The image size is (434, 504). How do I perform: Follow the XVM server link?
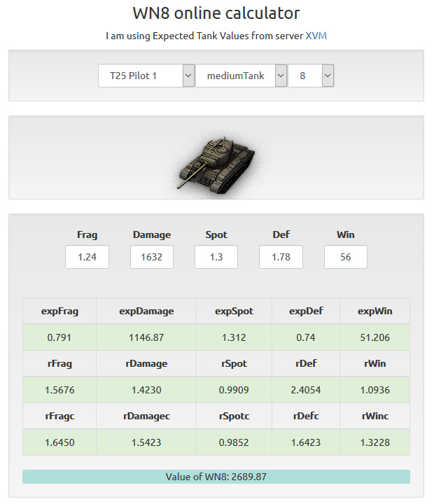pos(316,36)
